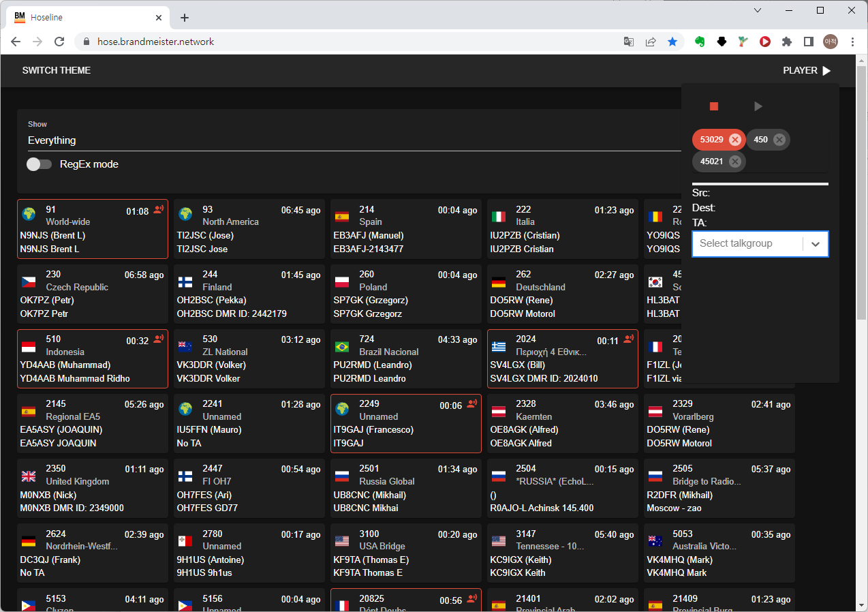This screenshot has width=868, height=612.
Task: Click SWITCH THEME button
Action: (x=57, y=70)
